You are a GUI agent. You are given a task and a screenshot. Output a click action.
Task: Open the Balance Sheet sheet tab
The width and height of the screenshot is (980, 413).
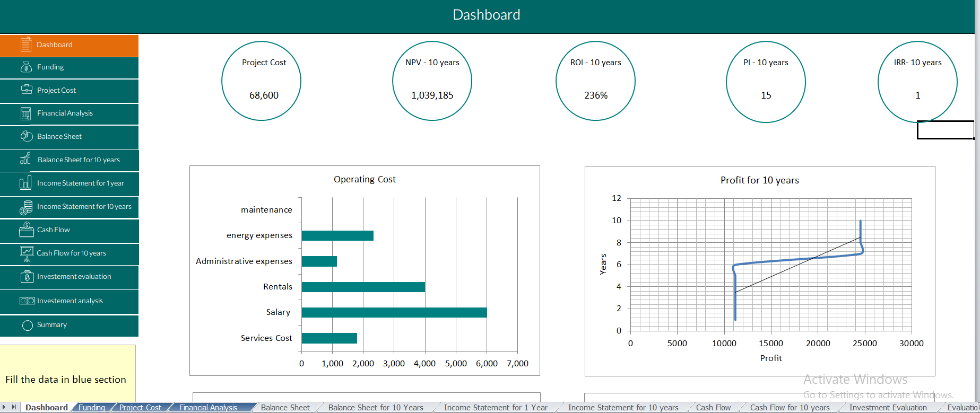[x=285, y=408]
